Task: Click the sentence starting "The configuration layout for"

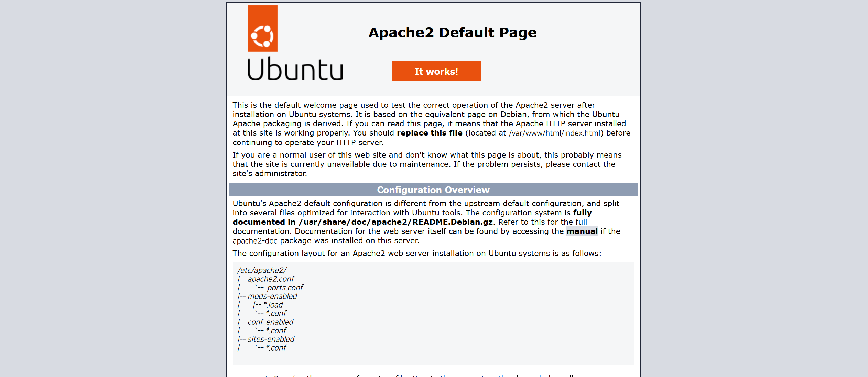Action: (417, 254)
